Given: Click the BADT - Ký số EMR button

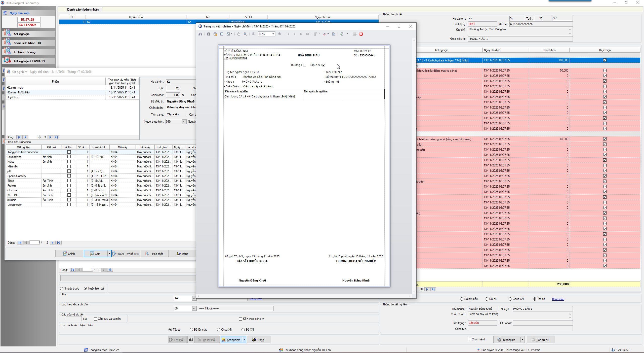Looking at the screenshot, I should click(x=126, y=254).
